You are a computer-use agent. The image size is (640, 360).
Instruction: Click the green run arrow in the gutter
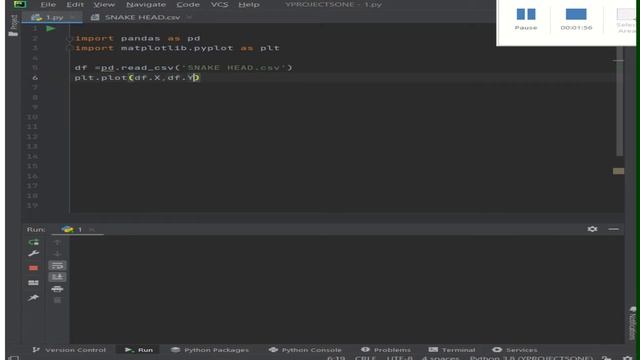point(51,29)
